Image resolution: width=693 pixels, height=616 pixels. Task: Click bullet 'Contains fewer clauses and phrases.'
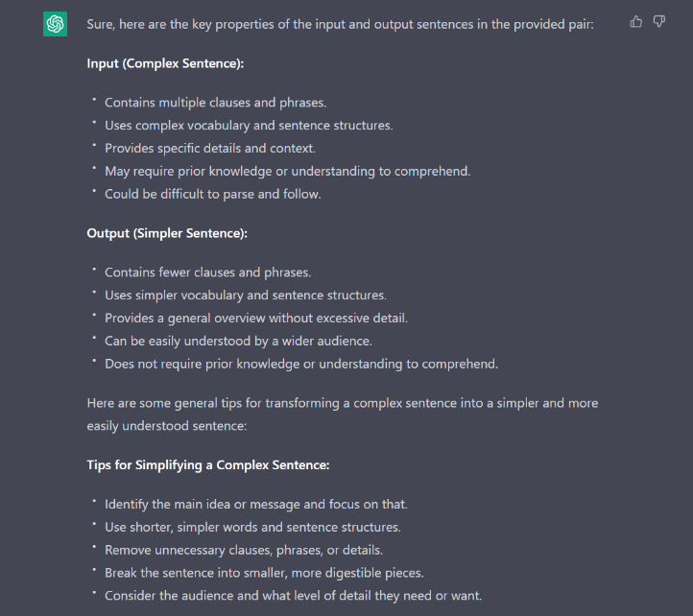point(207,272)
